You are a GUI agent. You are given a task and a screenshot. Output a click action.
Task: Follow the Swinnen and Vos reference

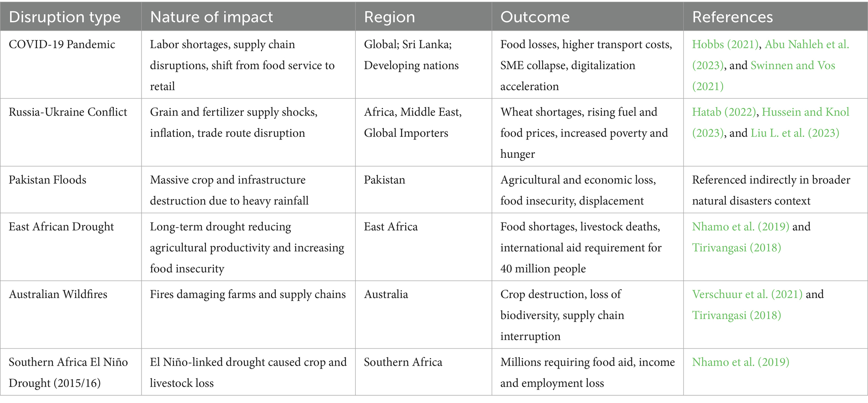click(x=792, y=65)
